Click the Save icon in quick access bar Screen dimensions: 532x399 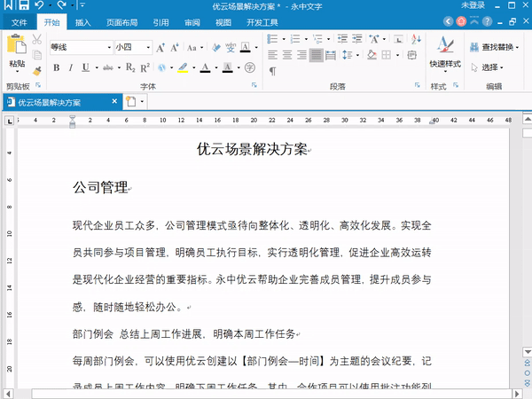[x=25, y=6]
